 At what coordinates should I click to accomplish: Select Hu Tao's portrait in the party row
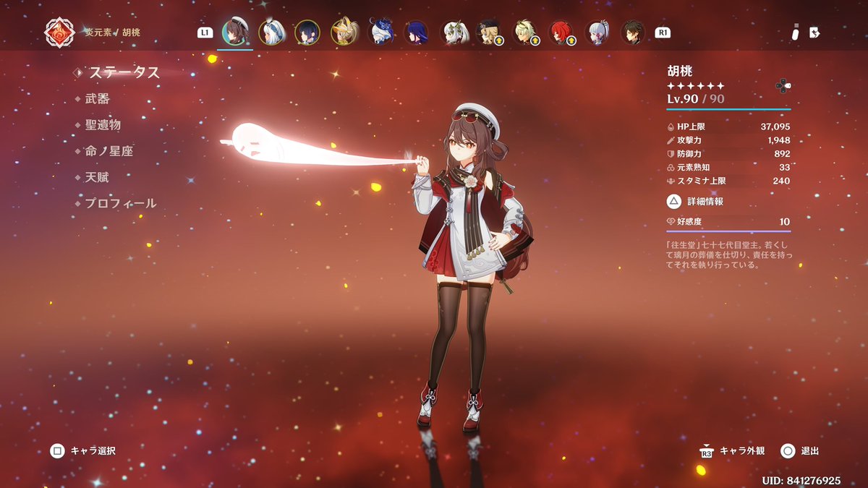click(x=235, y=32)
